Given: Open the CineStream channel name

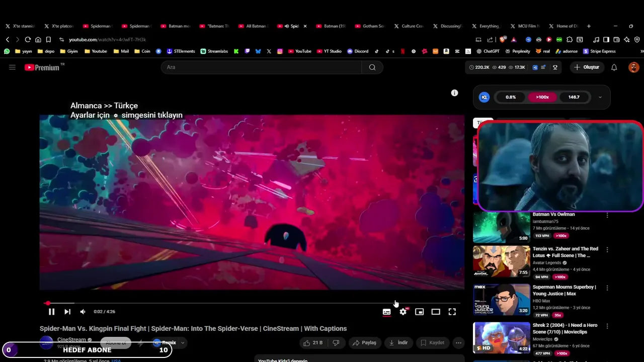Looking at the screenshot, I should pos(71,340).
